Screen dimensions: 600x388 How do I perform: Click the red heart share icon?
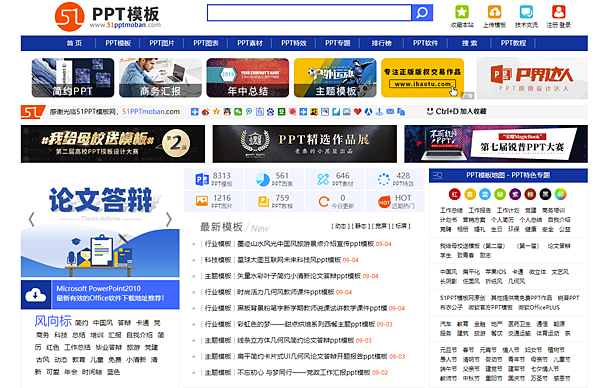[x=357, y=112]
